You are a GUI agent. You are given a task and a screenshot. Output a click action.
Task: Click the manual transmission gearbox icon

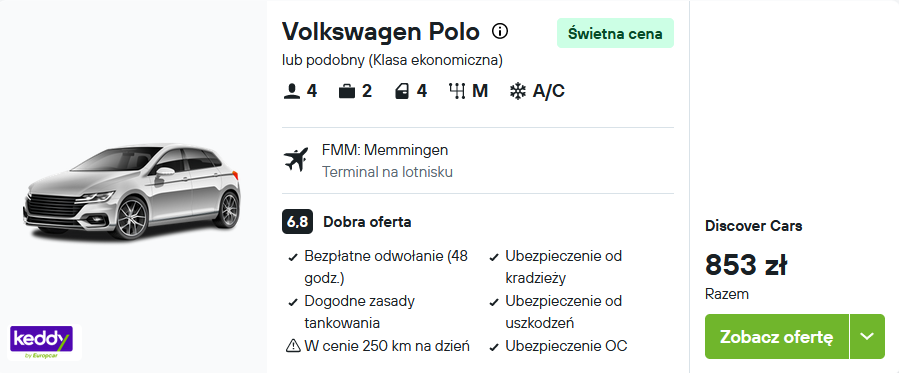(457, 91)
